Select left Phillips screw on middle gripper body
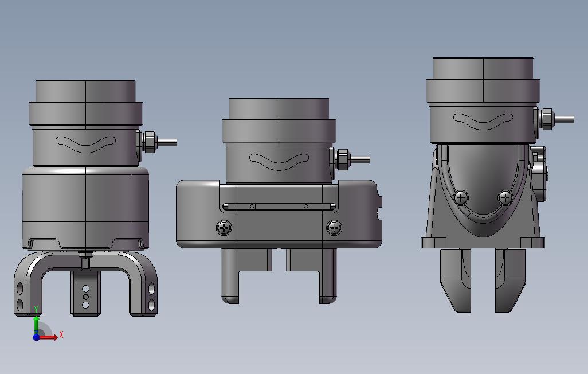Image resolution: width=588 pixels, height=374 pixels. point(224,228)
